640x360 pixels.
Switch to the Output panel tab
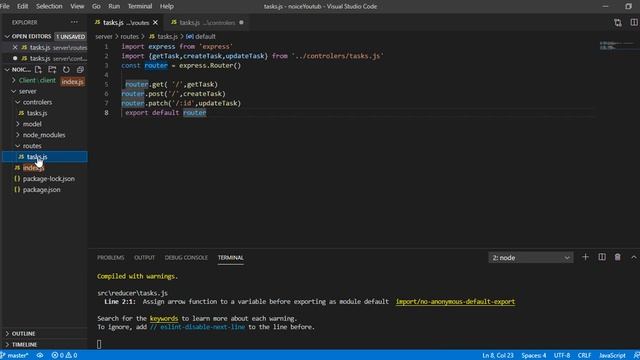[x=144, y=258]
